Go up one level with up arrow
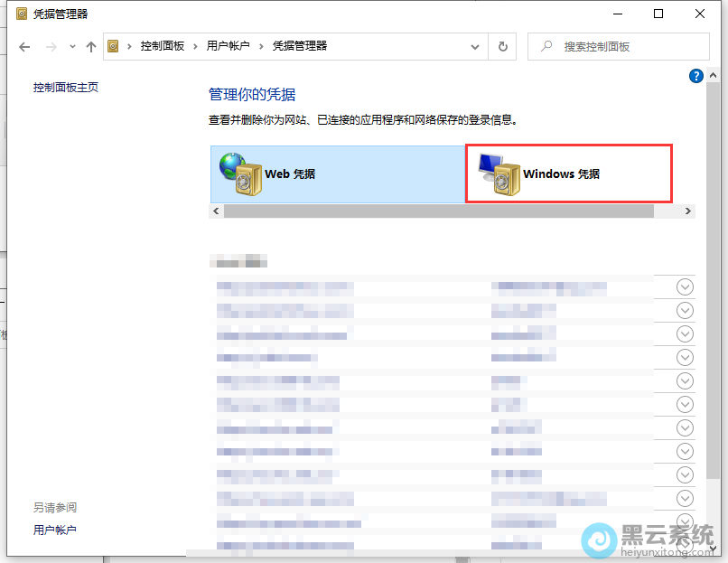This screenshot has height=563, width=728. pos(90,46)
